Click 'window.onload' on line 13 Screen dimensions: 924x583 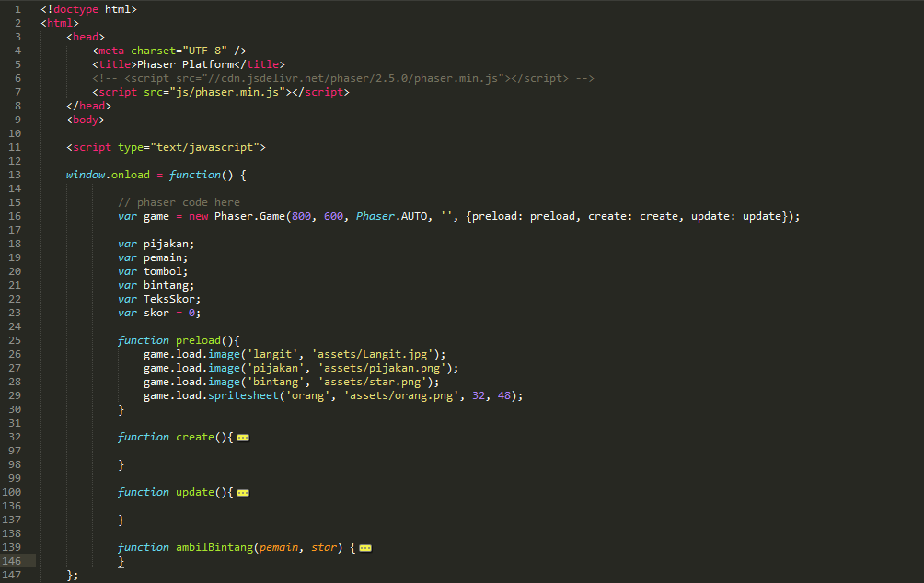point(108,175)
